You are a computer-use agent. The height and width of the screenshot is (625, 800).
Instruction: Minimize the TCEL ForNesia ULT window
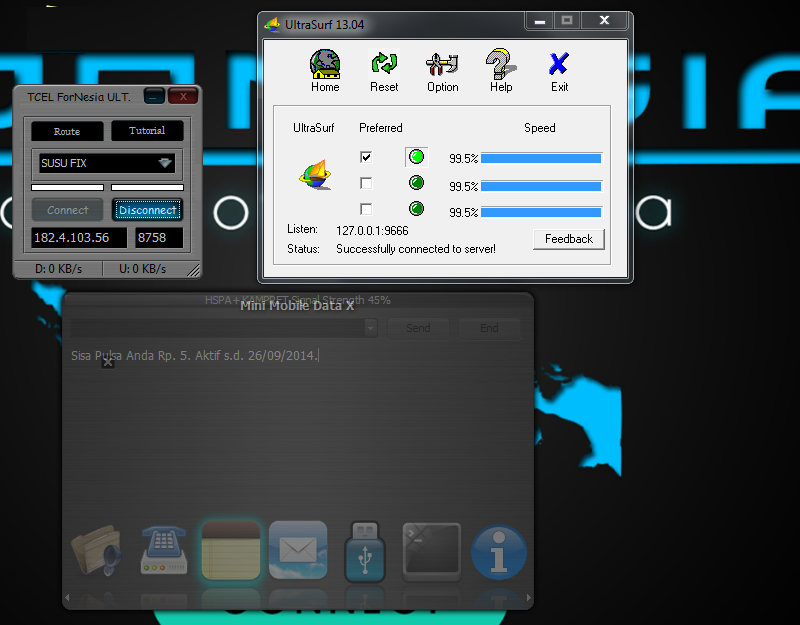154,96
